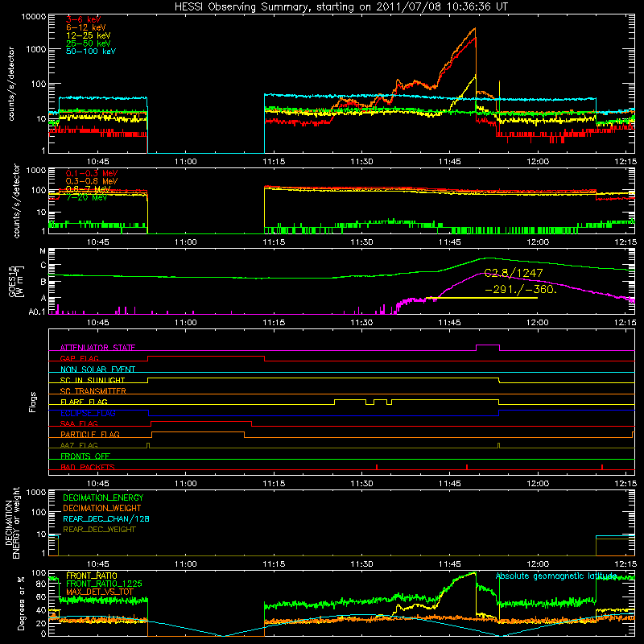Click the HESSI Observing Summary title text
The height and width of the screenshot is (644, 644).
[x=341, y=7]
